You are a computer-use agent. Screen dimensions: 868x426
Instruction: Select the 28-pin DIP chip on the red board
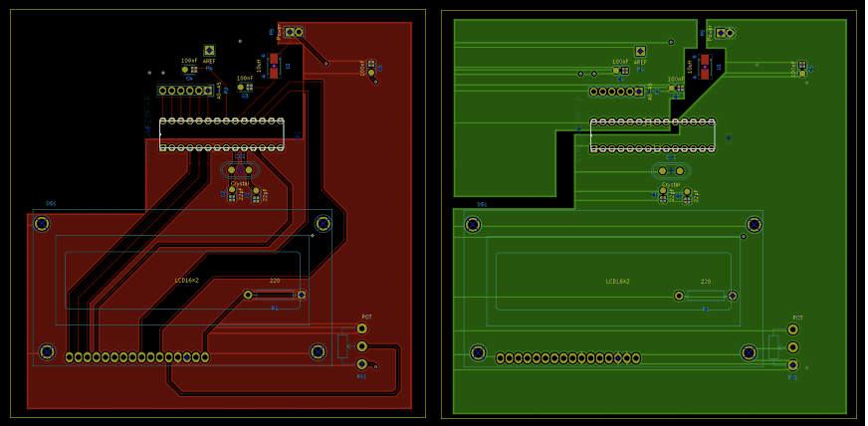pyautogui.click(x=221, y=134)
